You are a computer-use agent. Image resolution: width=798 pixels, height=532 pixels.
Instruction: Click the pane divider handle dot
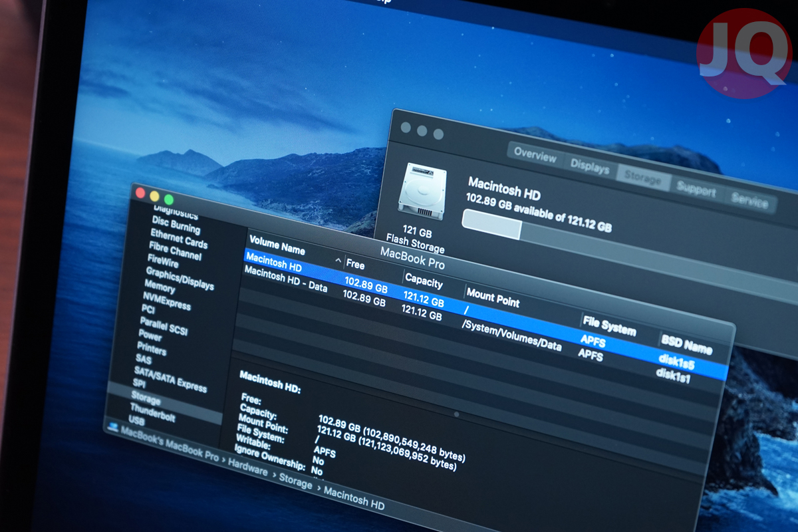tap(456, 414)
